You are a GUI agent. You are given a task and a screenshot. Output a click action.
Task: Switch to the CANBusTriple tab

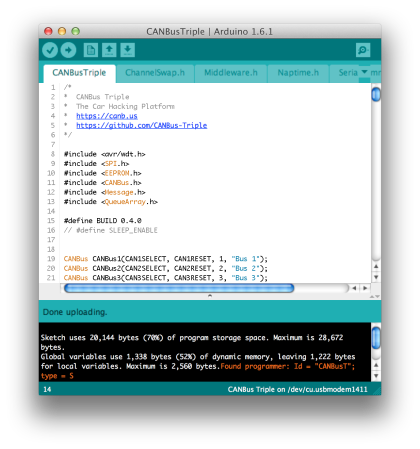(x=79, y=73)
